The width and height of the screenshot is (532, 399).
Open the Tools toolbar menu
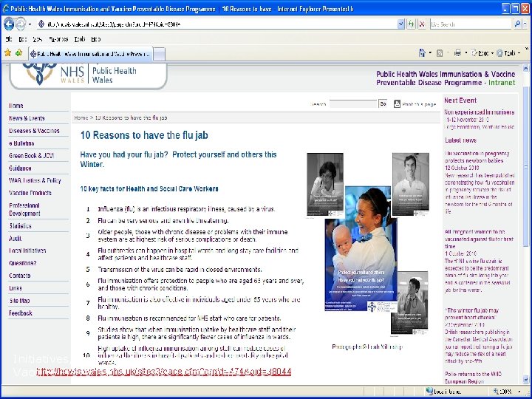(508, 53)
